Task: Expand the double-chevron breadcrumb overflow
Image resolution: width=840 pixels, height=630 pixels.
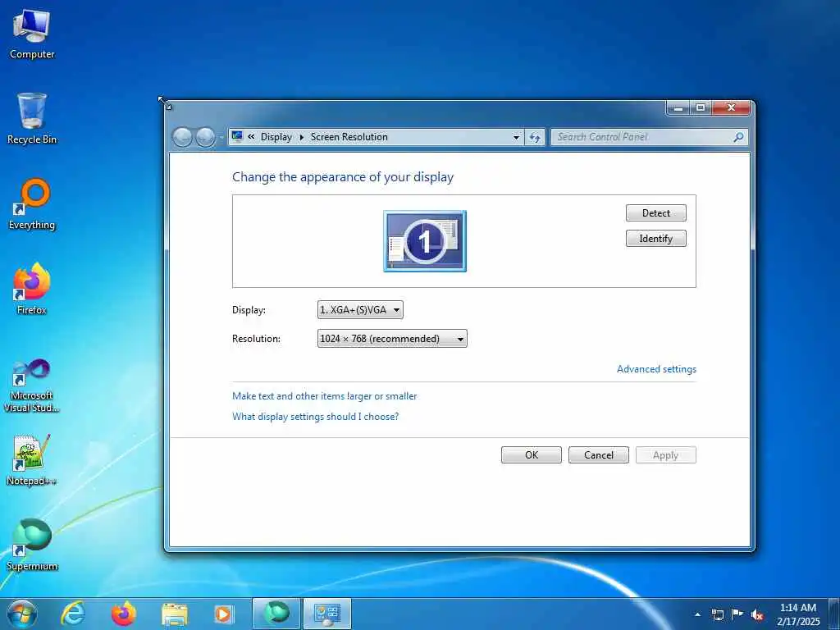Action: [251, 137]
